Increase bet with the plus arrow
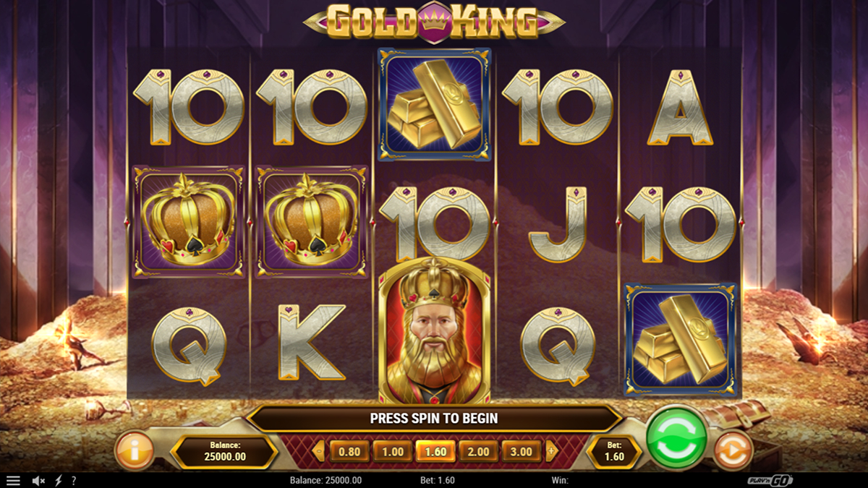Viewport: 868px width, 488px height. click(x=552, y=452)
